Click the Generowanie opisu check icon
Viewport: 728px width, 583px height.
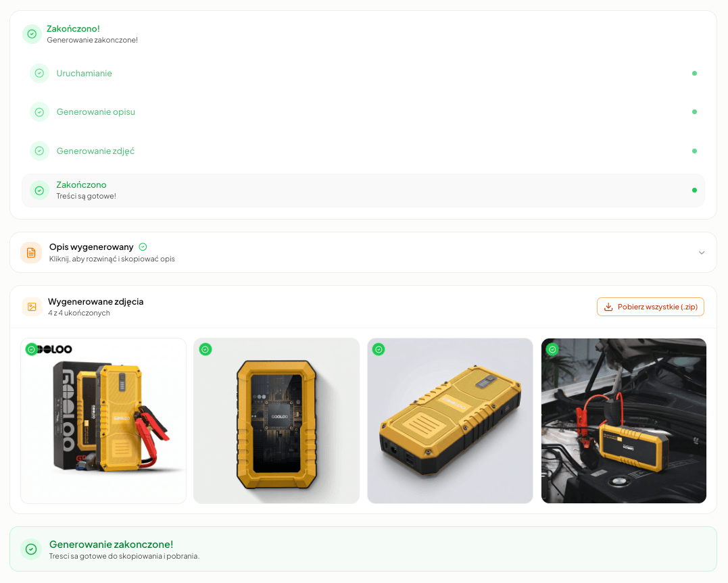pyautogui.click(x=39, y=111)
